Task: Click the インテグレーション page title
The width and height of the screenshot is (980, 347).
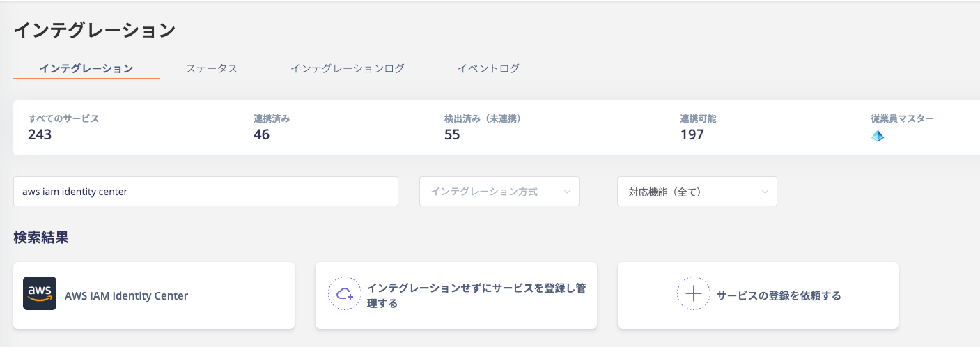Action: (94, 30)
